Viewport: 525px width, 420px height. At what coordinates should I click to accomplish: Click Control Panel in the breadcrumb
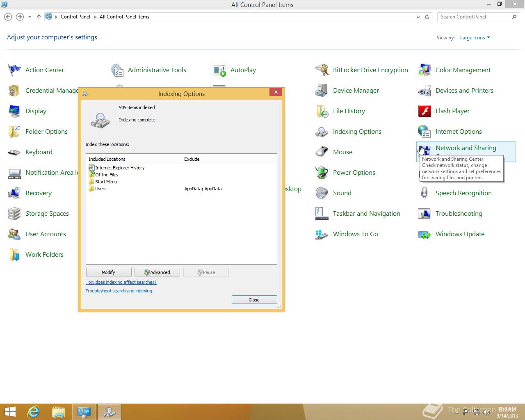[x=75, y=17]
